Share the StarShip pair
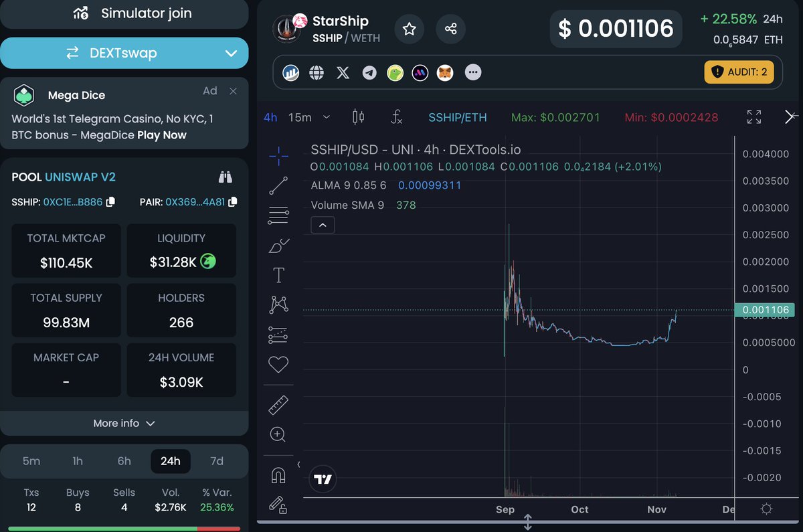The image size is (803, 532). point(450,29)
